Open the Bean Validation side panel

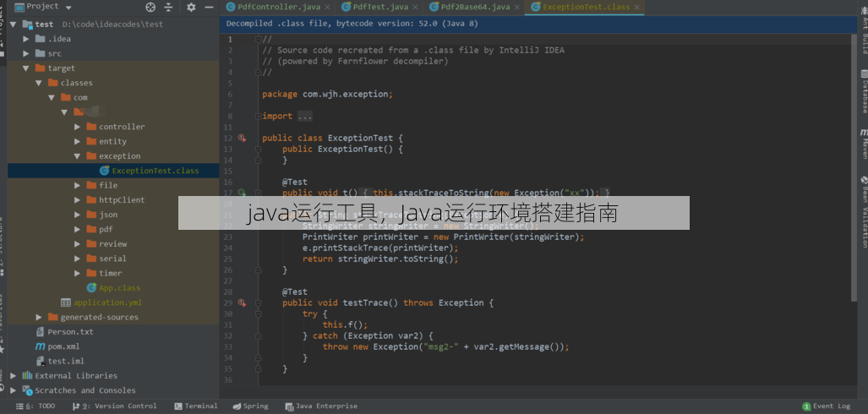coord(864,211)
